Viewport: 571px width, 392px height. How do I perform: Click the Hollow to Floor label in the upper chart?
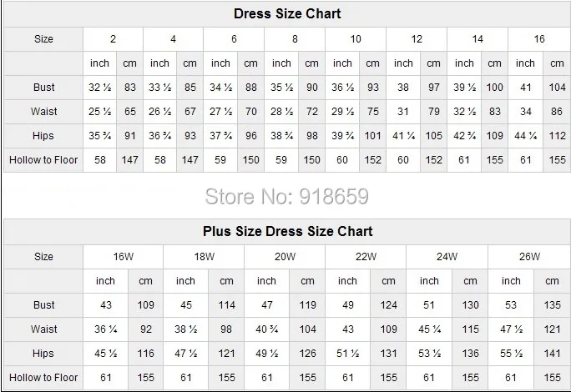tap(43, 158)
